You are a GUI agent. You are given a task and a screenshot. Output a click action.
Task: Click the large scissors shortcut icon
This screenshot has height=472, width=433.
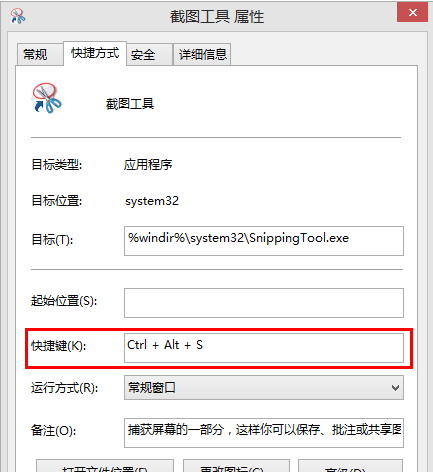click(47, 98)
